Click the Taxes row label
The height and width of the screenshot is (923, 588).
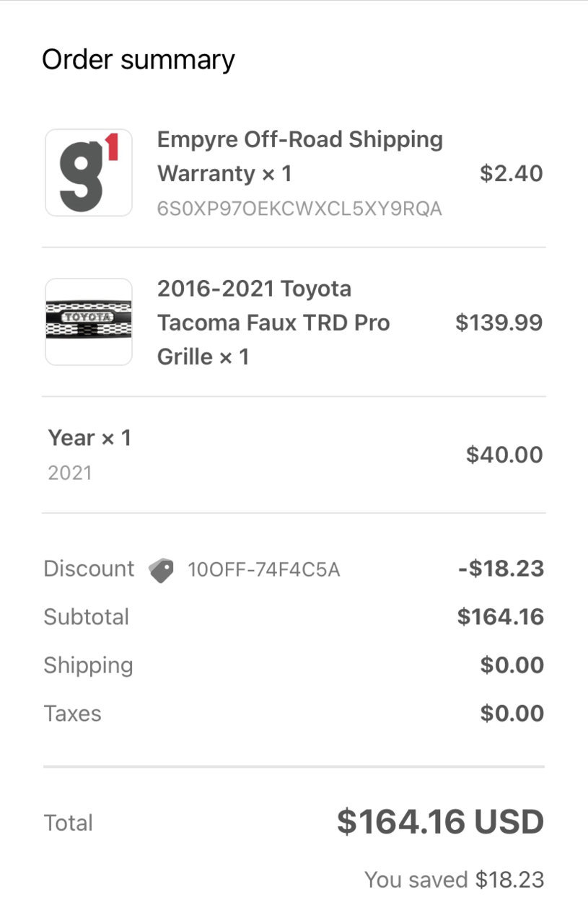tap(72, 714)
